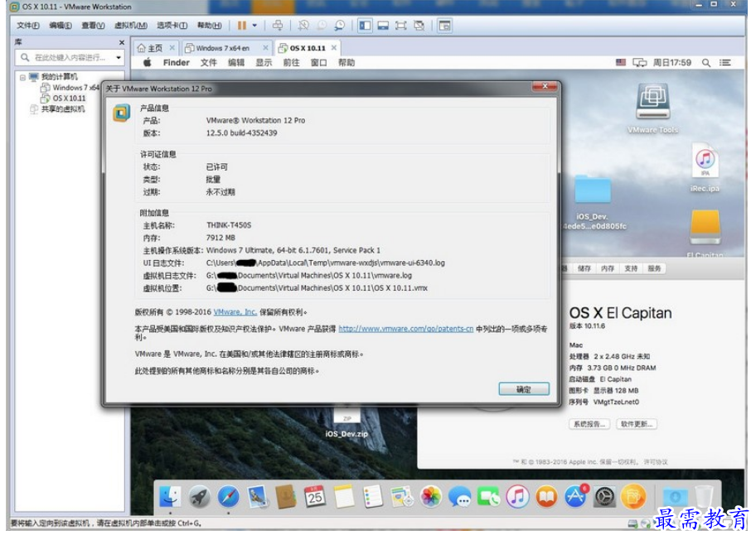Switch to the 储存 tab in About This Mac
Image resolution: width=756 pixels, height=545 pixels.
584,268
